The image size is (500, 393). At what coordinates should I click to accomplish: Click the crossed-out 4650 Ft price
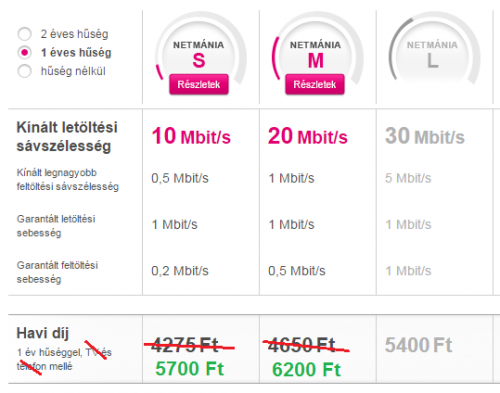(302, 345)
